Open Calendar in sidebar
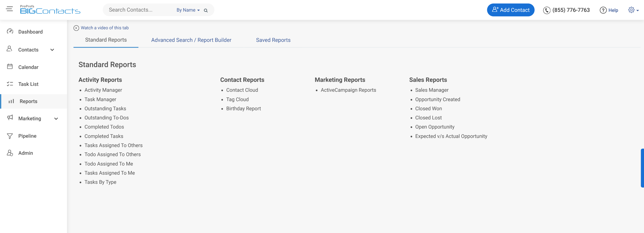This screenshot has height=233, width=644. point(28,67)
